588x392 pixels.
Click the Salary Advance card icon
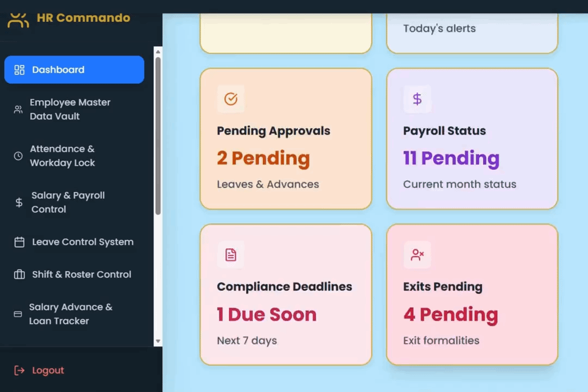[x=18, y=314]
